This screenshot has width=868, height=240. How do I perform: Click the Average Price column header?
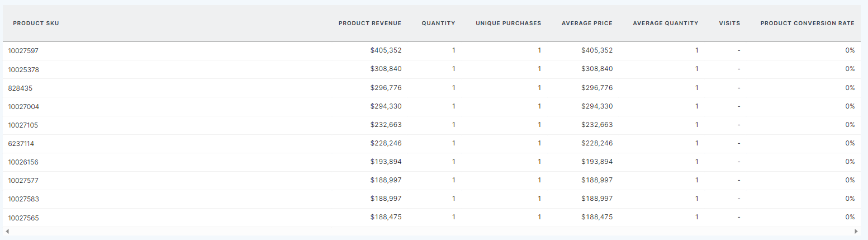[587, 23]
